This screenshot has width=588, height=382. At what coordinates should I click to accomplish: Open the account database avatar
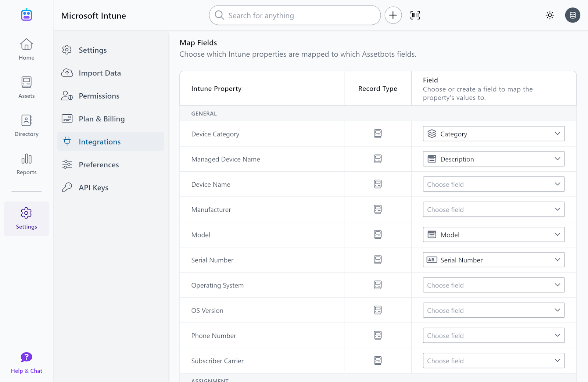tap(573, 15)
